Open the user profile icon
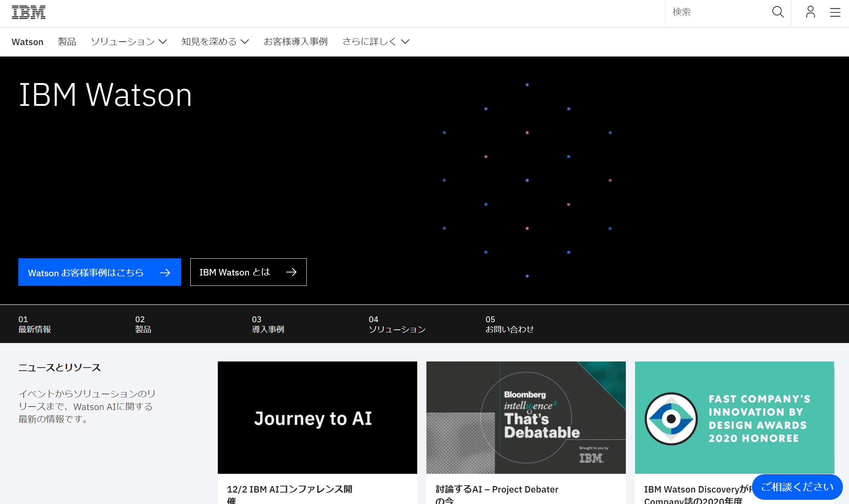Viewport: 849px width, 504px height. pos(810,12)
